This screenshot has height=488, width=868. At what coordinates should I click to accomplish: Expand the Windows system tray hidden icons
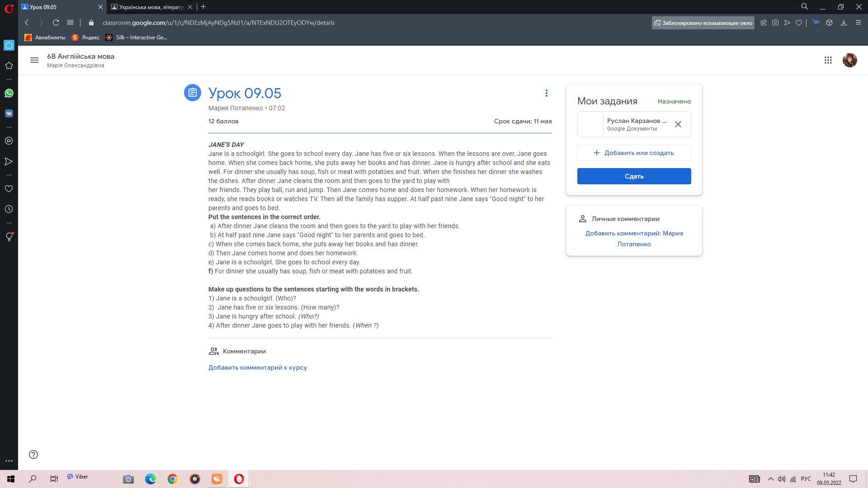point(770,479)
